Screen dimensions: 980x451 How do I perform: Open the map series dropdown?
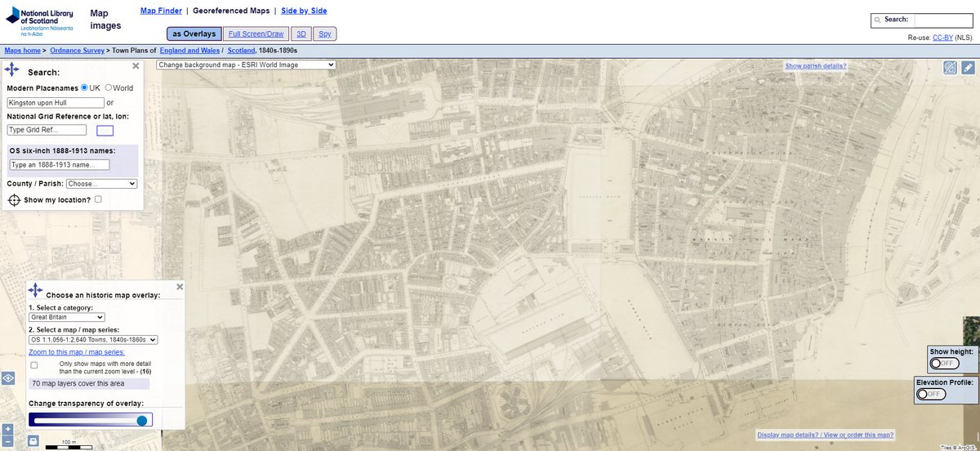coord(93,339)
